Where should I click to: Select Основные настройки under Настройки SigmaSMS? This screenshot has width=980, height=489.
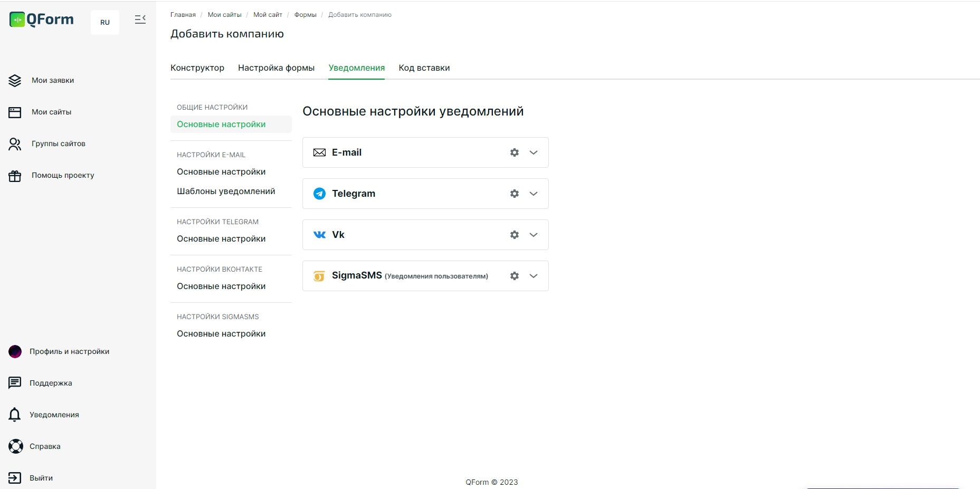[x=221, y=334]
